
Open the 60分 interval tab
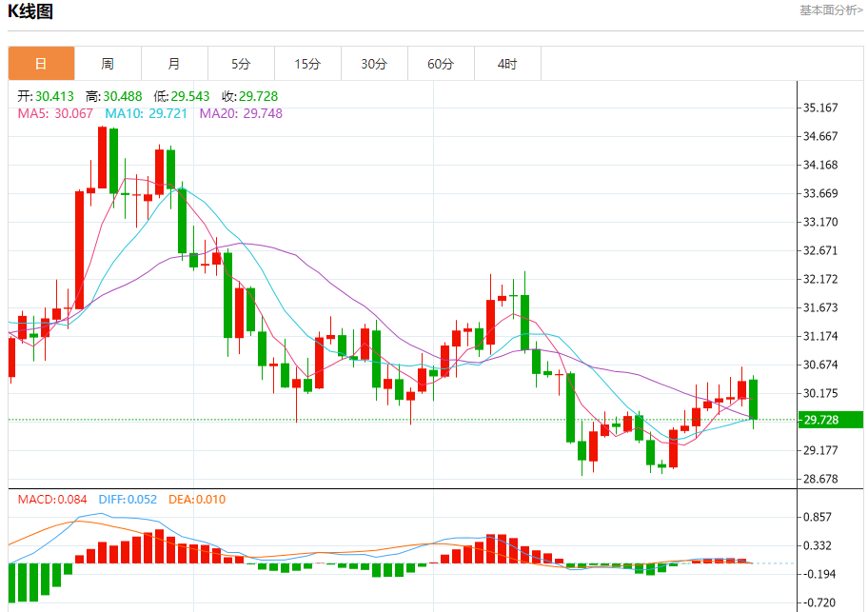coord(441,64)
